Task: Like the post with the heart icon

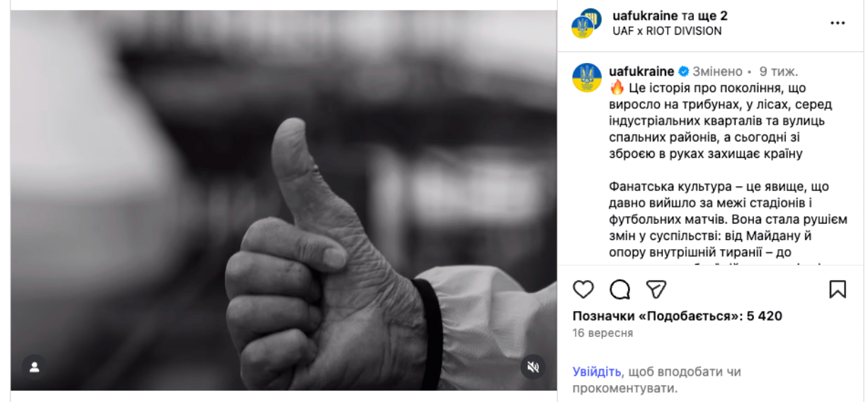Action: 583,289
